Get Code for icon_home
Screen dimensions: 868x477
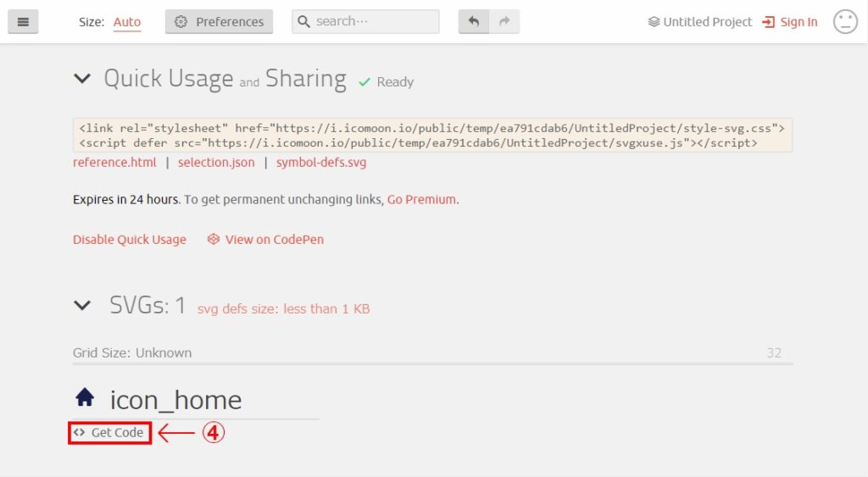coord(109,433)
